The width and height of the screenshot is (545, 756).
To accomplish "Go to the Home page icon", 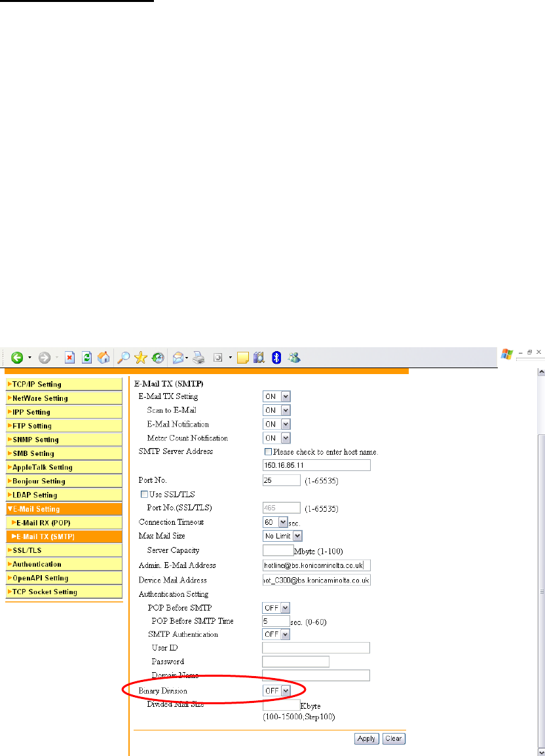I will click(x=103, y=357).
